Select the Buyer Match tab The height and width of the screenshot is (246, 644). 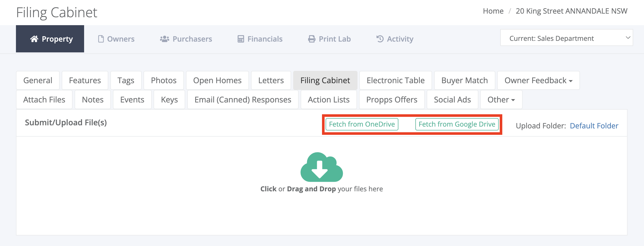[464, 80]
